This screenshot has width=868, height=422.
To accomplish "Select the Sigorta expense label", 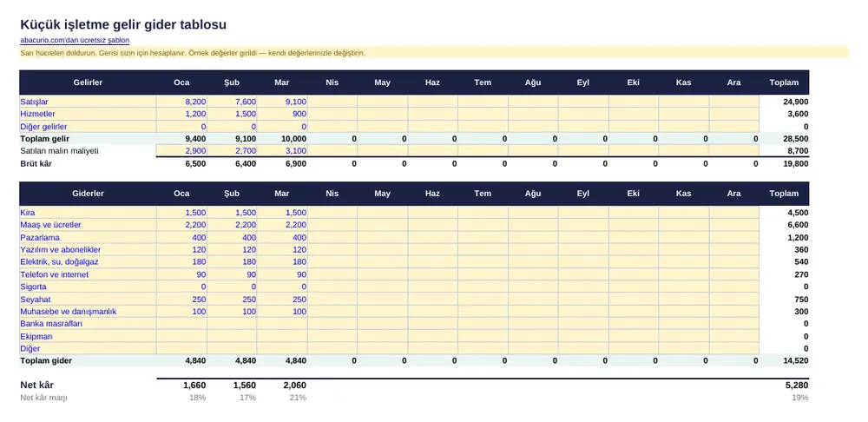I will (x=33, y=287).
